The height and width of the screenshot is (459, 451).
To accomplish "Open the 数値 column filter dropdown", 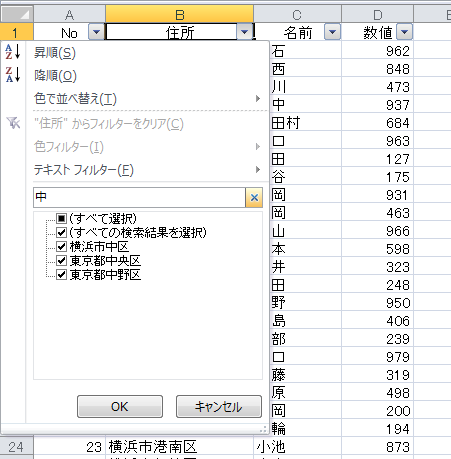I will (x=405, y=32).
